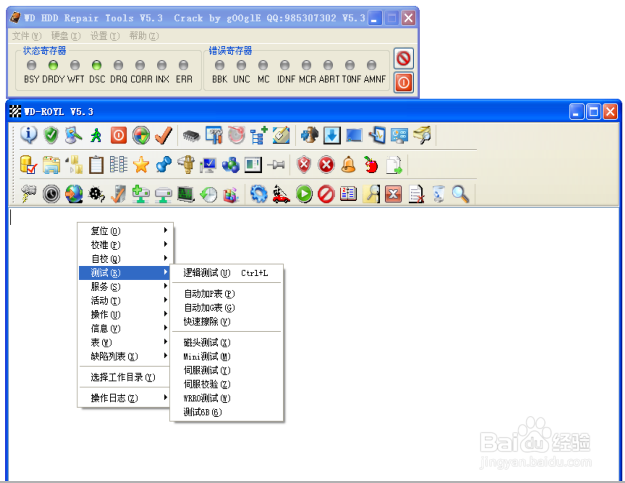Click the large orange checkmark icon
This screenshot has width=625, height=483.
point(163,135)
